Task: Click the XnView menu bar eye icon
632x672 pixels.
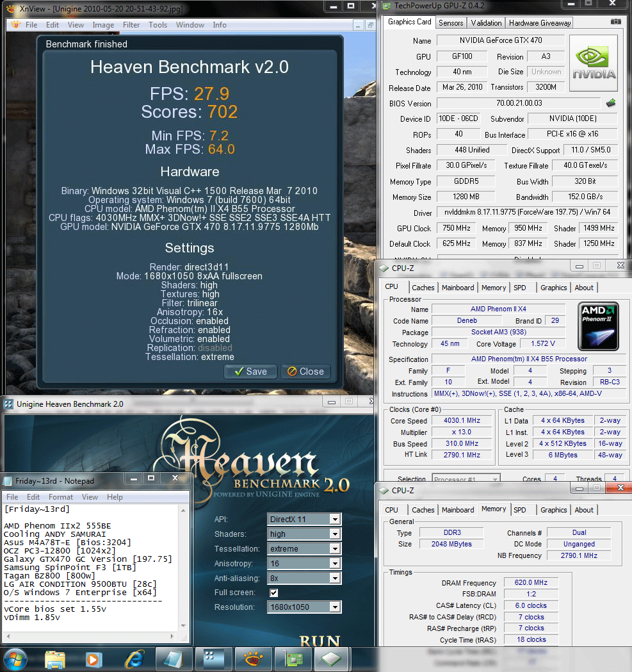Action: pos(16,25)
